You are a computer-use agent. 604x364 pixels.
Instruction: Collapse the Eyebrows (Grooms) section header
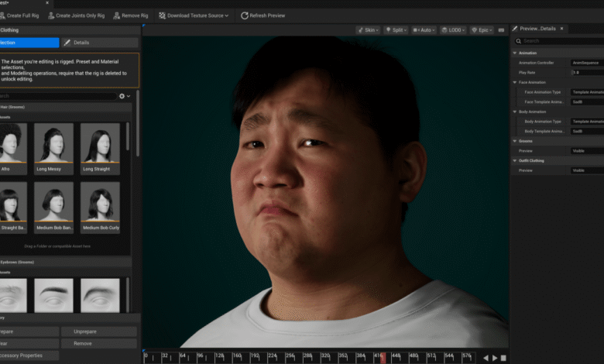coord(66,263)
